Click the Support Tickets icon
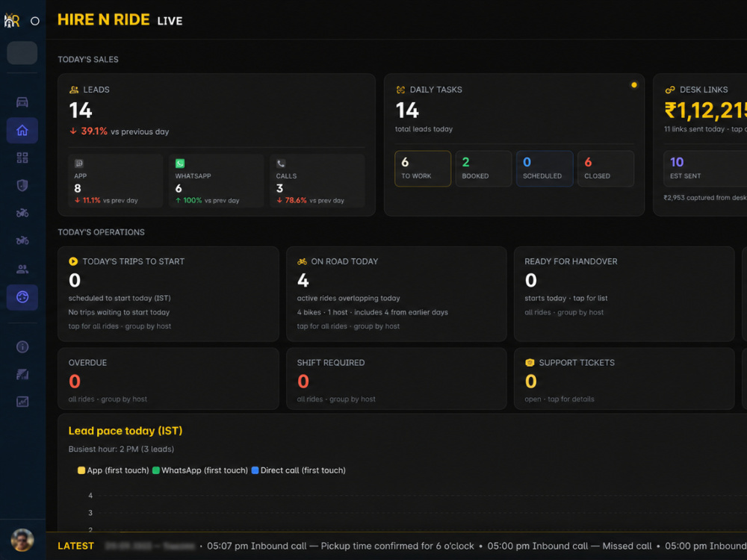This screenshot has width=747, height=560. tap(530, 363)
